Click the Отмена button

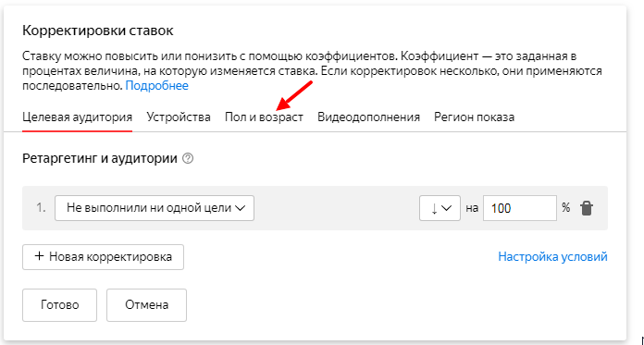pyautogui.click(x=146, y=305)
